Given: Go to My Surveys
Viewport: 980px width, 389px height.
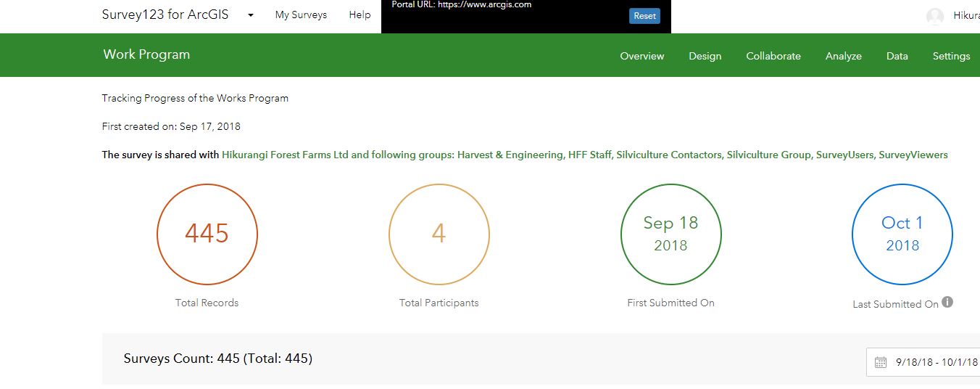Looking at the screenshot, I should 301,15.
